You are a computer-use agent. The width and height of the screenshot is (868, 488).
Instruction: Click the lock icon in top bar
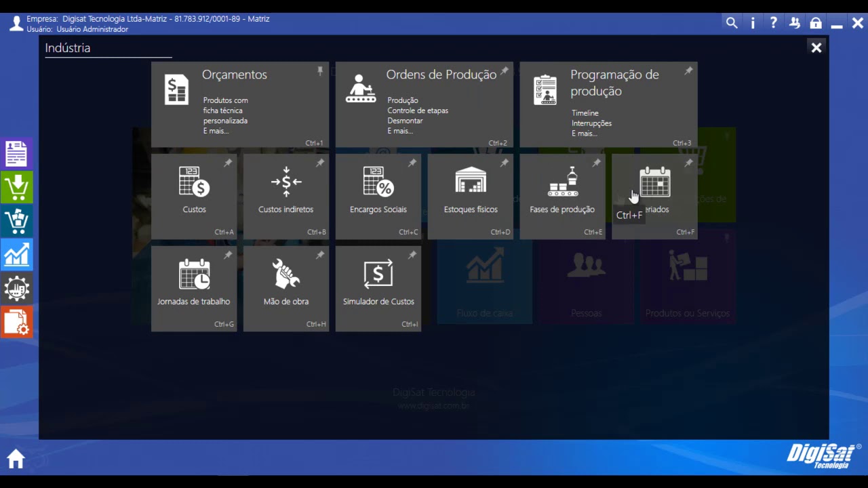[816, 23]
